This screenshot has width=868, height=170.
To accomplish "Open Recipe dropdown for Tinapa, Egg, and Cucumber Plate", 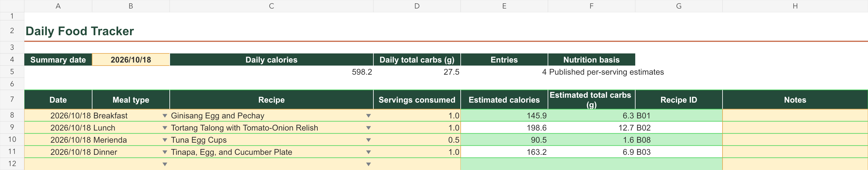I will coord(368,152).
